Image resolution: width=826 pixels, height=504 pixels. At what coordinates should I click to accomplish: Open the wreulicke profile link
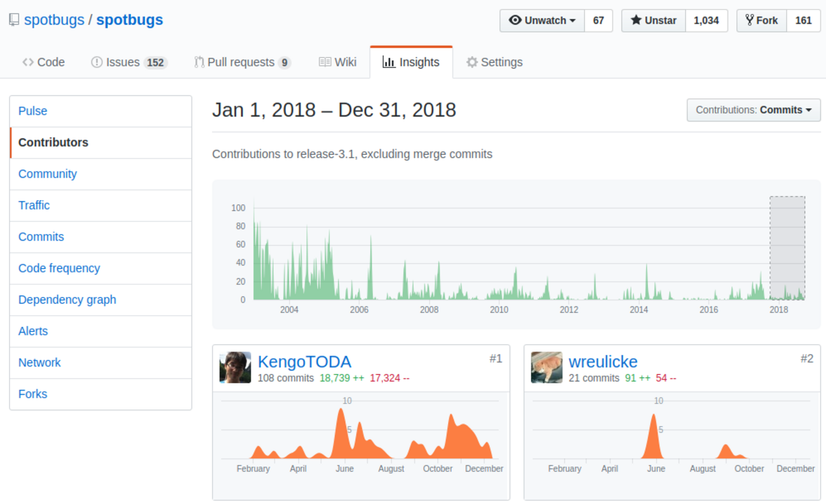(x=603, y=362)
